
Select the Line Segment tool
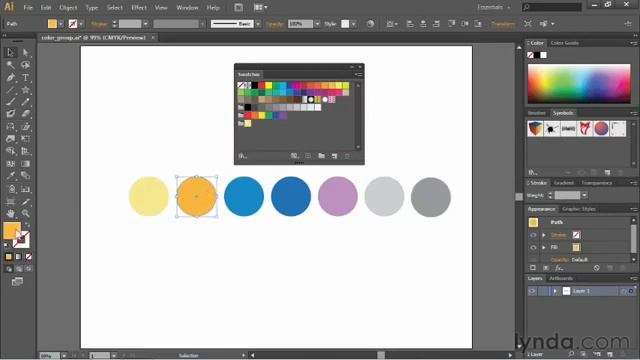[11, 90]
